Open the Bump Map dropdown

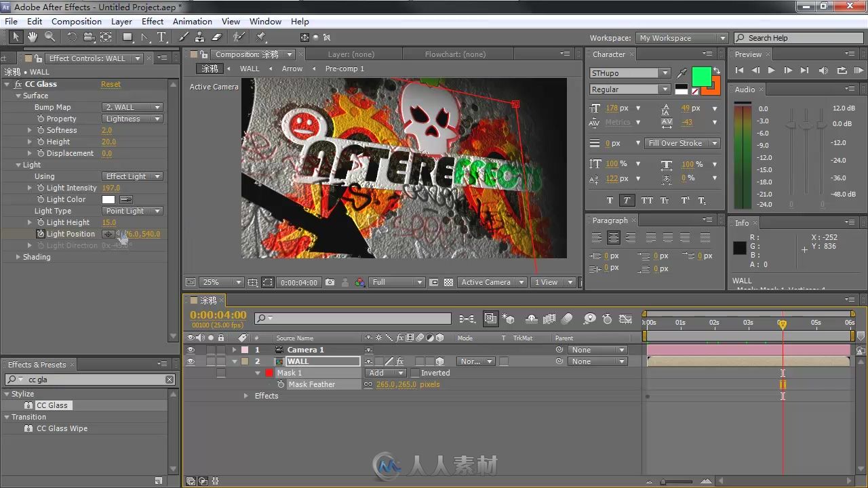tap(132, 107)
